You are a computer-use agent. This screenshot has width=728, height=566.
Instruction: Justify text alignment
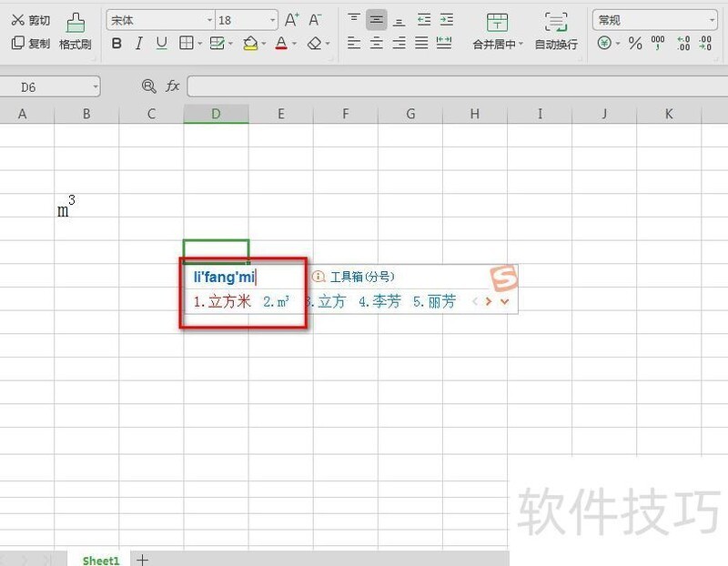pyautogui.click(x=421, y=43)
